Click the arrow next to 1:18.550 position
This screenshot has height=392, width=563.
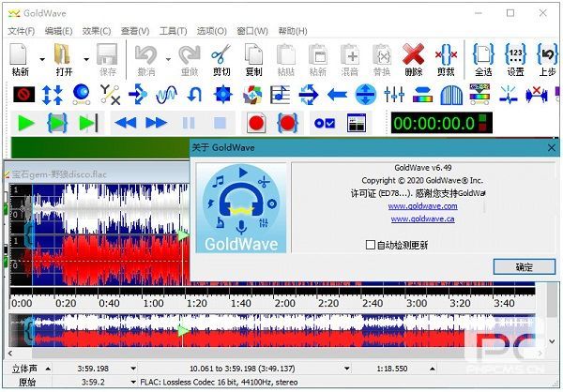click(x=433, y=369)
